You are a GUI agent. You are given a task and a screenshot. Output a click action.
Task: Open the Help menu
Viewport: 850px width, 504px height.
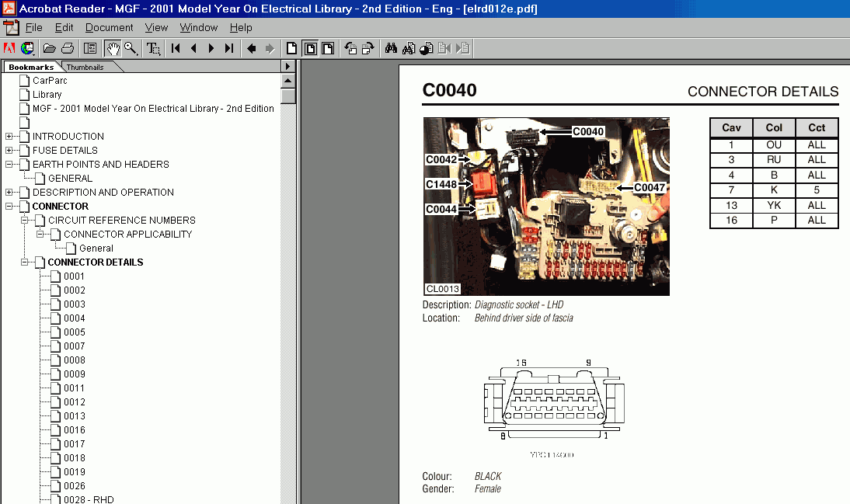(241, 28)
